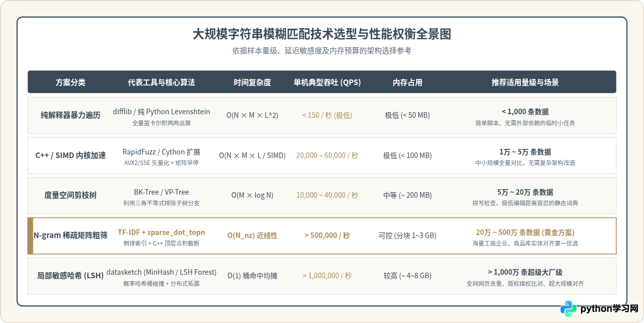The width and height of the screenshot is (644, 323).
Task: Click the title 大规模字符串模糊匹配技术选型与性能权衡全景图
Action: click(322, 34)
